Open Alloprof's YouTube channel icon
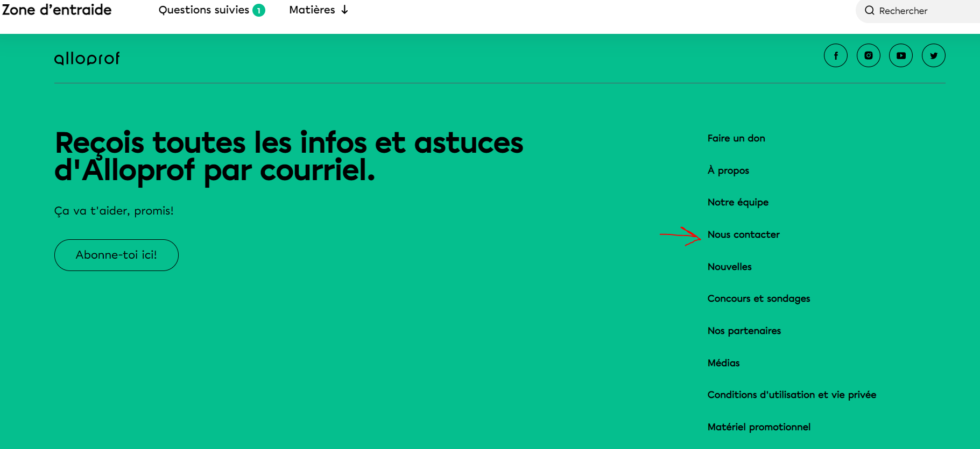 click(901, 55)
